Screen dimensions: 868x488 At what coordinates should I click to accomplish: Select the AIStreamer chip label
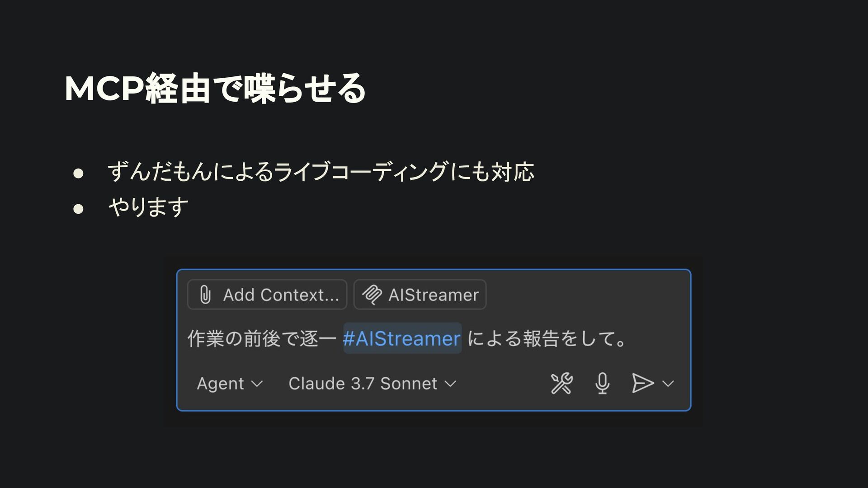[x=433, y=295]
